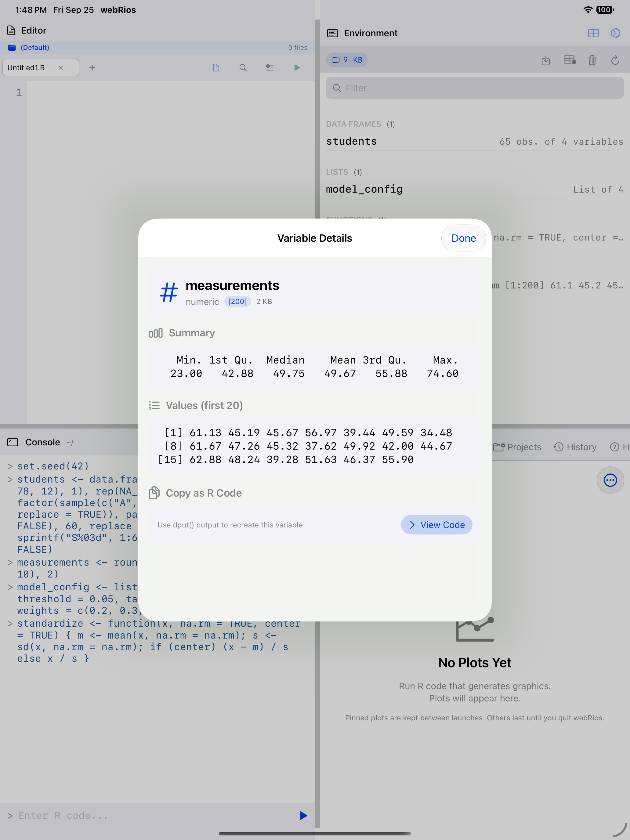Click the Wi-Fi status icon
The height and width of the screenshot is (840, 630).
tap(588, 10)
